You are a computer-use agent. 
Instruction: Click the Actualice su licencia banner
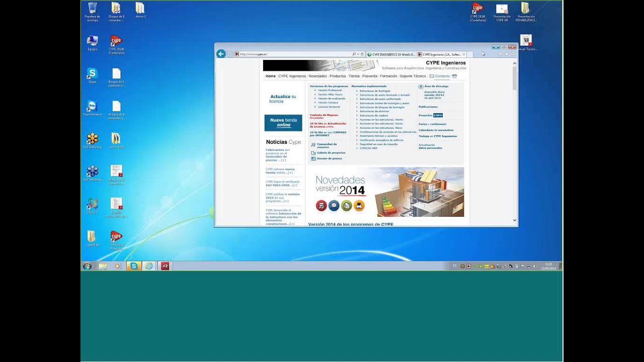tap(283, 99)
